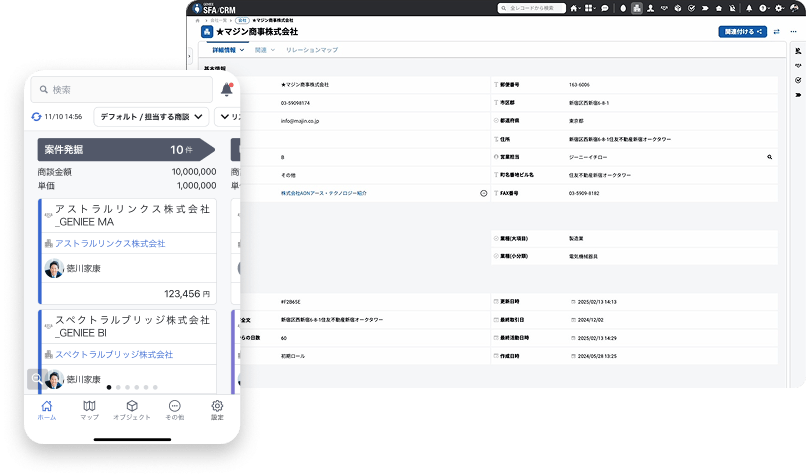Click the person icon in right side panel
Screen dimensions: 806x476
tap(798, 51)
